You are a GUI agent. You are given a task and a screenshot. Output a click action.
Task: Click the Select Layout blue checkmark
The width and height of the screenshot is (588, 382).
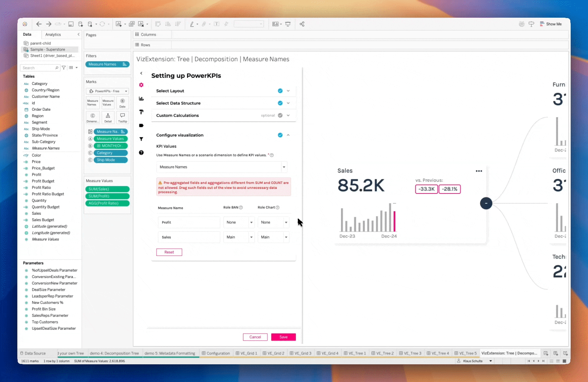click(280, 91)
